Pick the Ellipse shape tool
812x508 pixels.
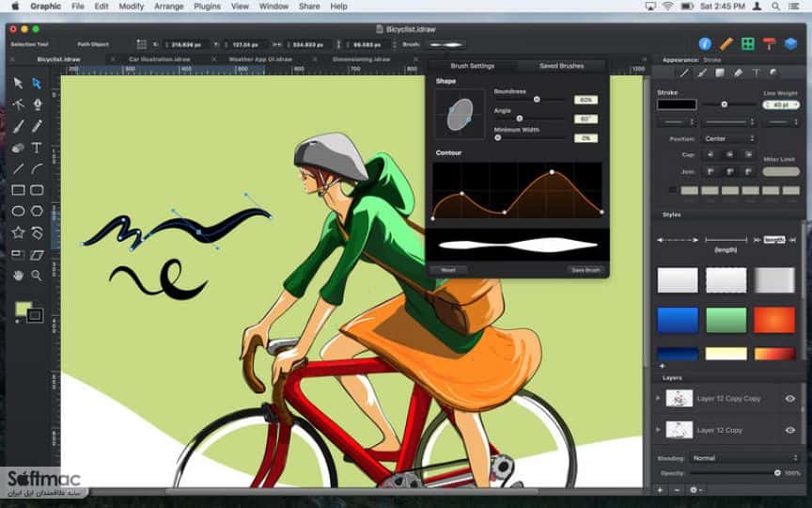pos(18,211)
